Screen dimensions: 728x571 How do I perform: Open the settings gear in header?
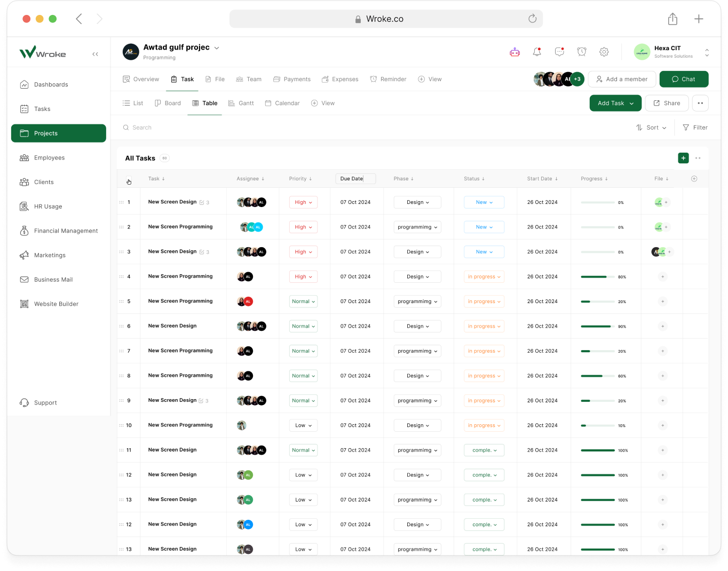(604, 52)
